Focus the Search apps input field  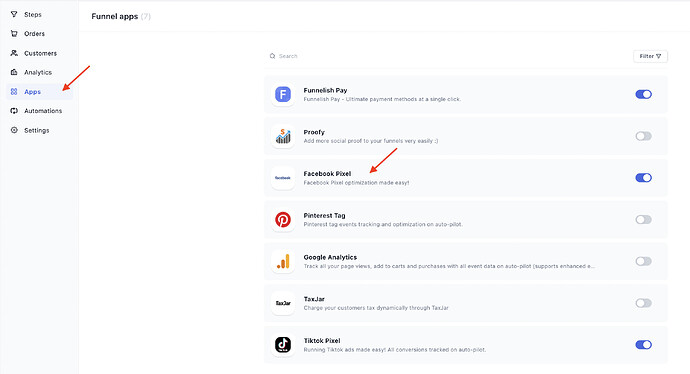pos(447,56)
